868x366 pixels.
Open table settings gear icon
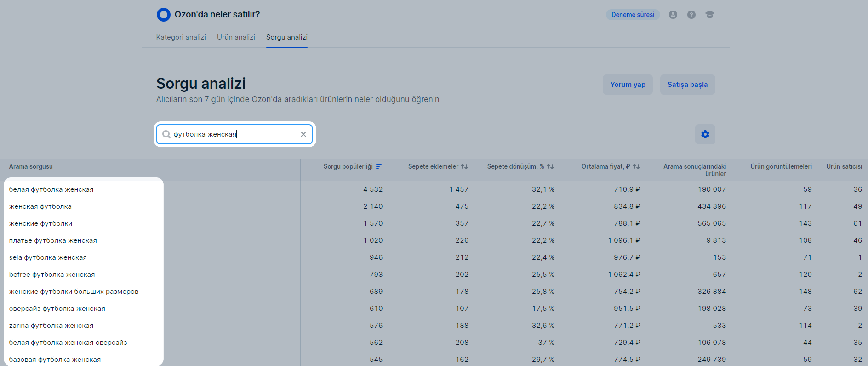(705, 134)
